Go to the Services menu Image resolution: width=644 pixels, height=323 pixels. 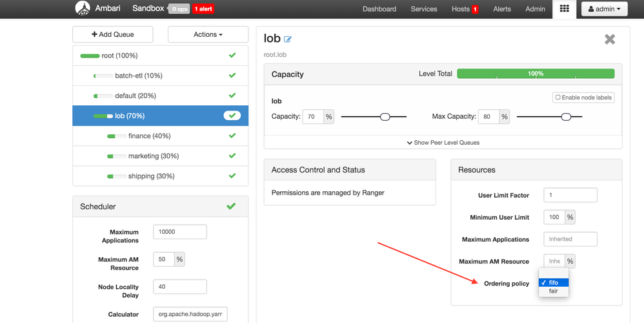(x=424, y=9)
